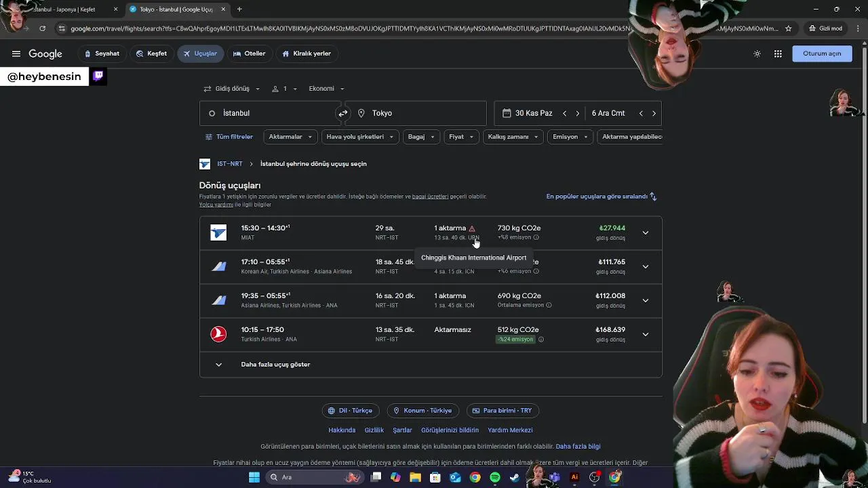The width and height of the screenshot is (868, 488).
Task: Swap origin and destination cities
Action: [342, 113]
